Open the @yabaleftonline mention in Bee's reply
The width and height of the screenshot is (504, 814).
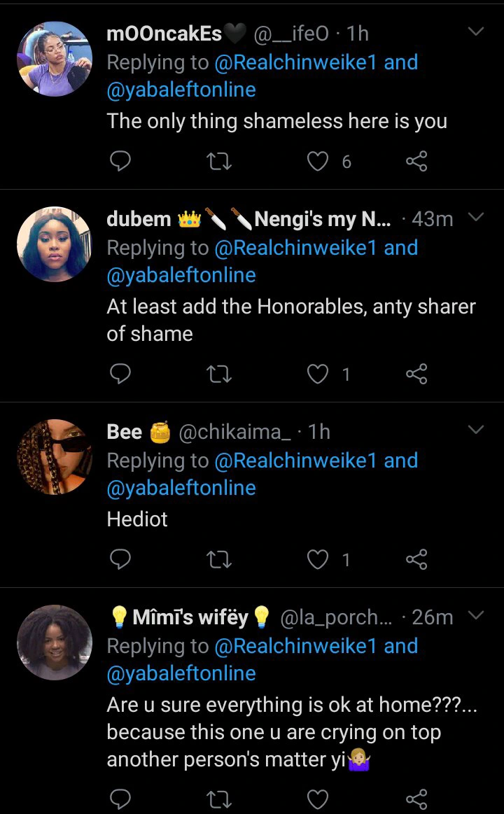pyautogui.click(x=181, y=488)
